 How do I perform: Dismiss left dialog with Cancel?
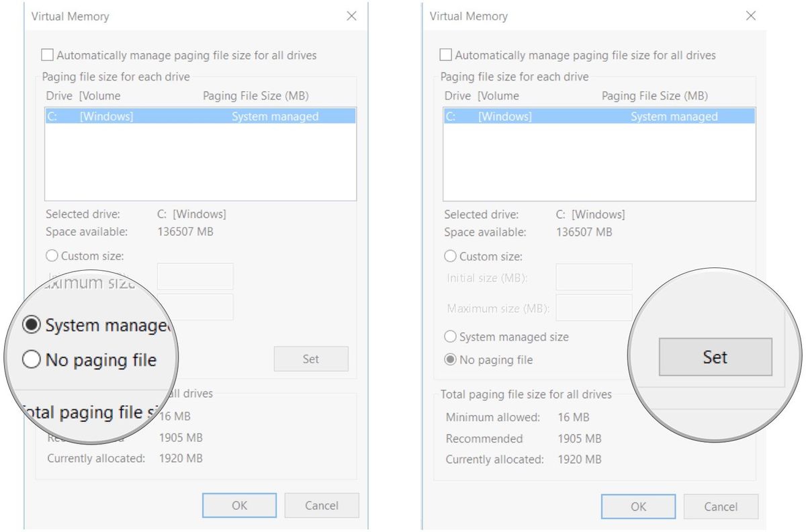coord(322,505)
